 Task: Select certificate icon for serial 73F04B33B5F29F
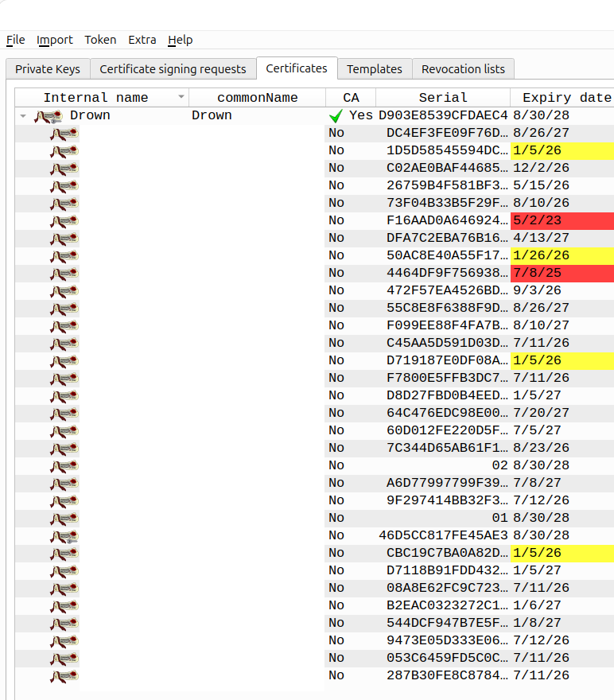(x=64, y=203)
